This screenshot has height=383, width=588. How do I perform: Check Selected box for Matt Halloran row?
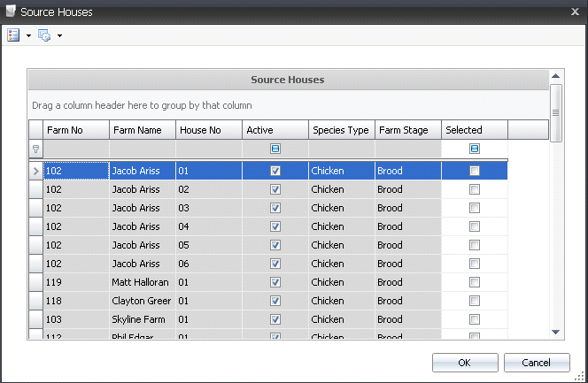[475, 282]
